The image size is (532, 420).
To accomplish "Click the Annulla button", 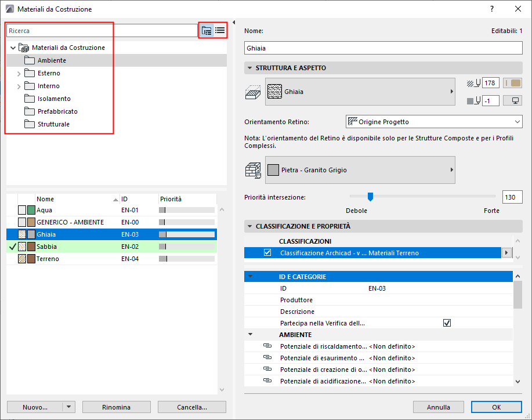I will [439, 407].
